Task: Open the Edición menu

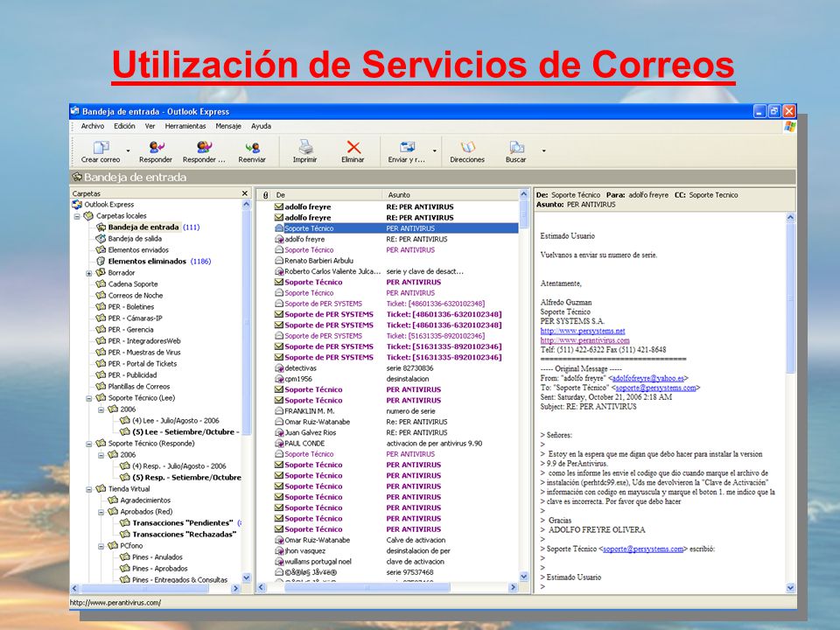Action: coord(124,126)
